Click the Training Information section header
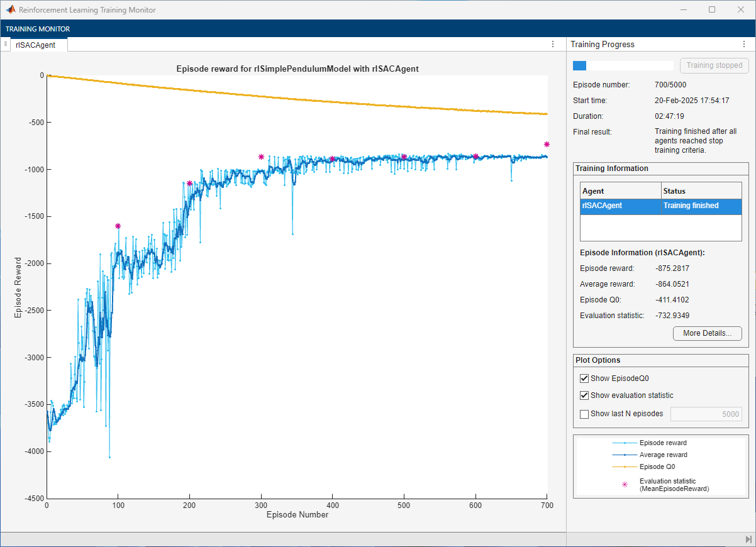This screenshot has width=756, height=547. click(611, 169)
